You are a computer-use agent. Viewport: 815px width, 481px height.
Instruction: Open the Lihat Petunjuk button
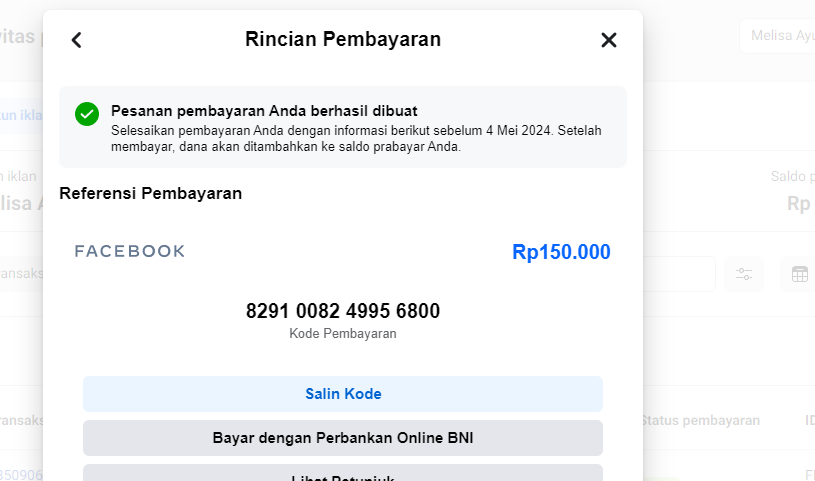tap(342, 474)
